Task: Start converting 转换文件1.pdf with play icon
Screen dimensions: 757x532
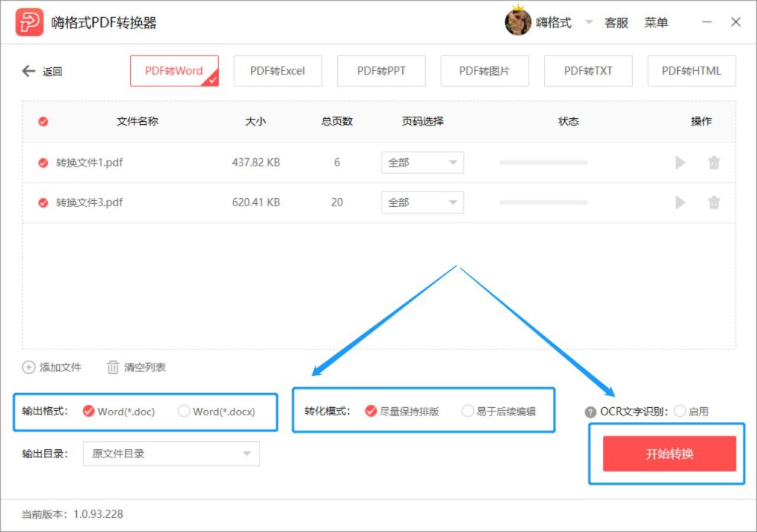Action: click(x=680, y=163)
